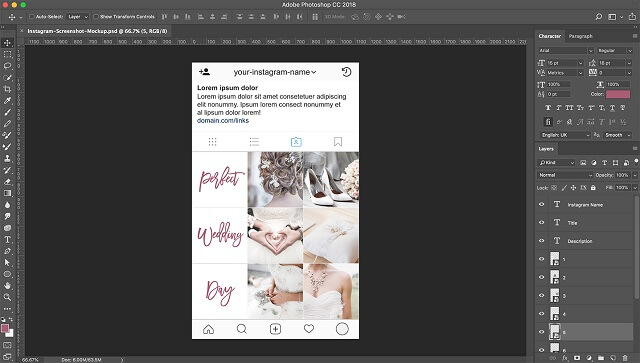Select the Title text layer

(584, 223)
